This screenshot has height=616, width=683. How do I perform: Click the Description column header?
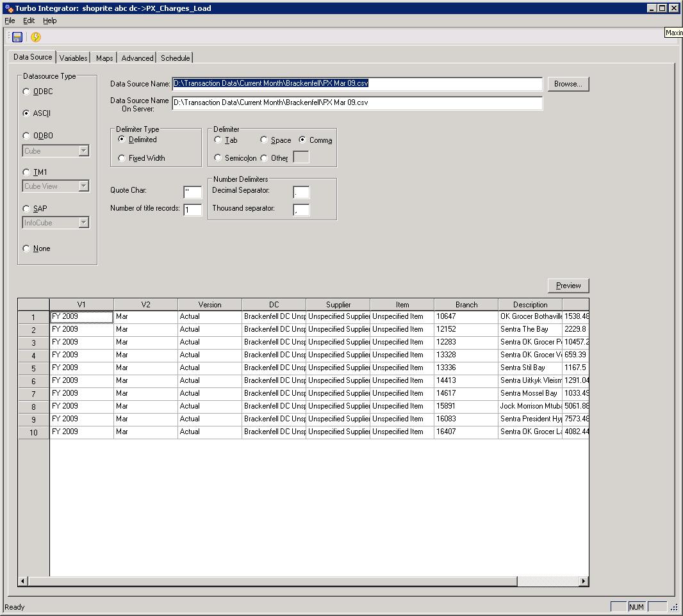(x=530, y=304)
